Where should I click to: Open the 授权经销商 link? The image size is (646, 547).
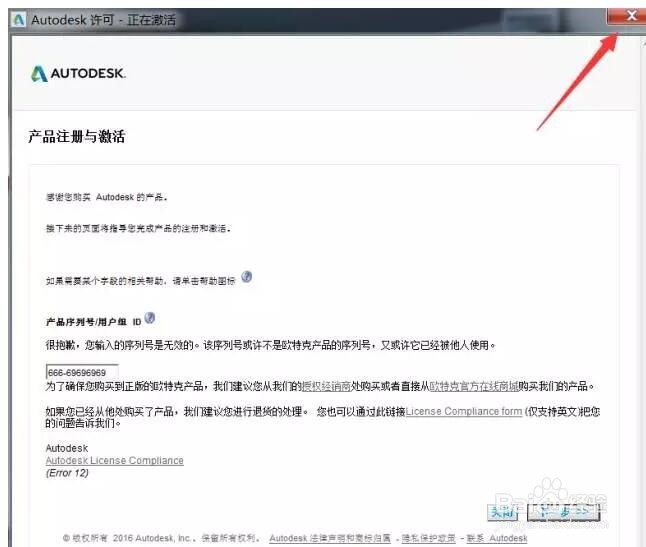[x=326, y=386]
